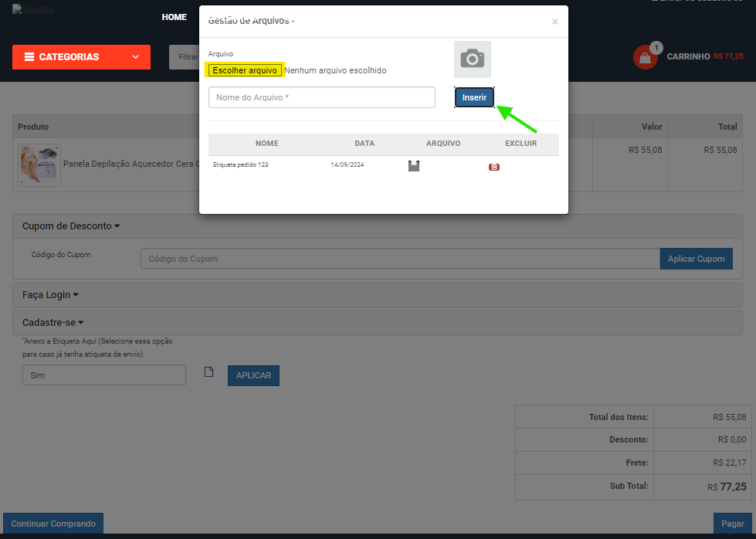Expand the Cadastre-se section

point(53,323)
